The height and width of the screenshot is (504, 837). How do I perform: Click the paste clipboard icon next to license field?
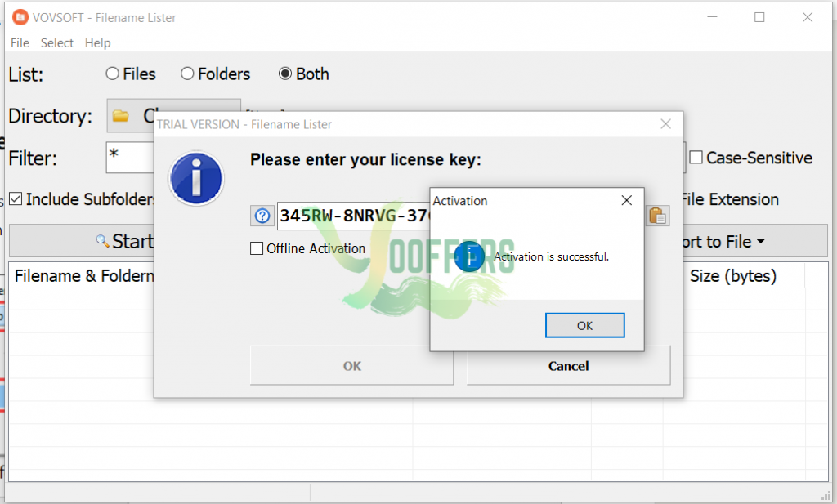(657, 216)
